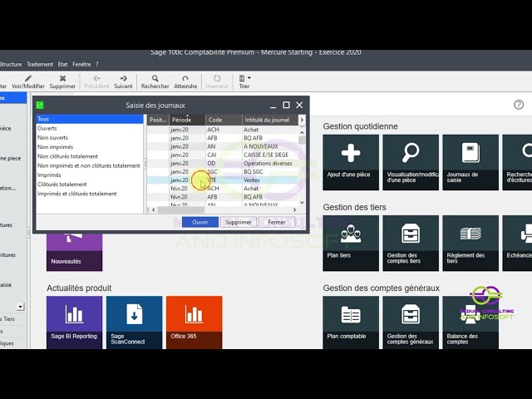Click the Fermer button in the dialog

click(x=277, y=222)
